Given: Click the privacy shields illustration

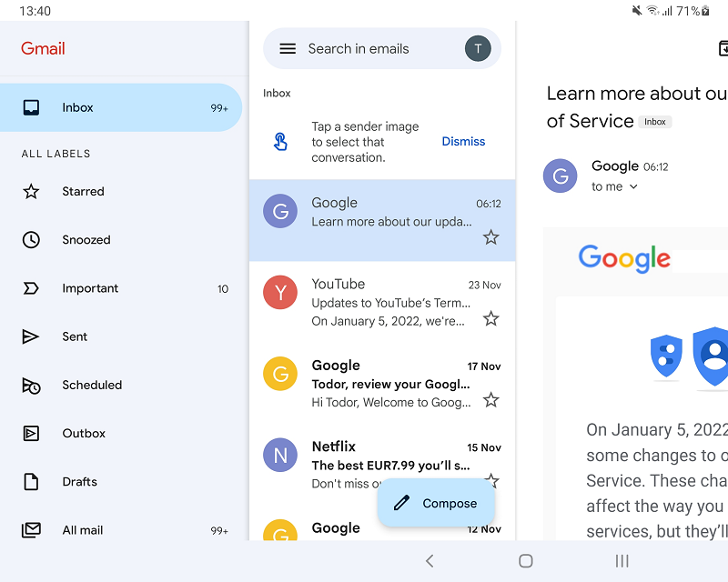Looking at the screenshot, I should click(x=689, y=357).
